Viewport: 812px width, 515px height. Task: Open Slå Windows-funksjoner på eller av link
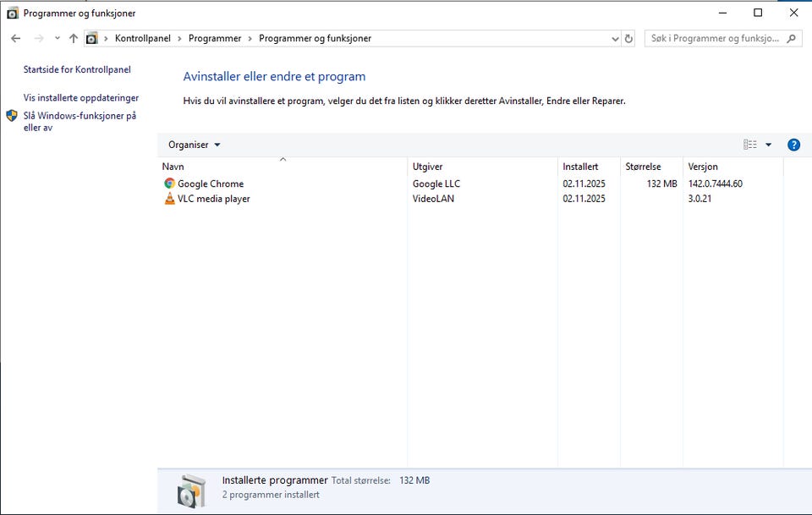(x=80, y=122)
